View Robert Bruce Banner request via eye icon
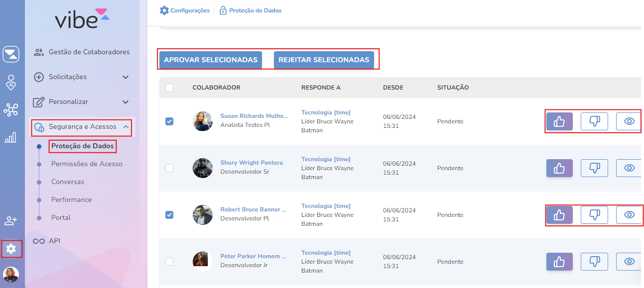The height and width of the screenshot is (288, 644). coord(629,215)
